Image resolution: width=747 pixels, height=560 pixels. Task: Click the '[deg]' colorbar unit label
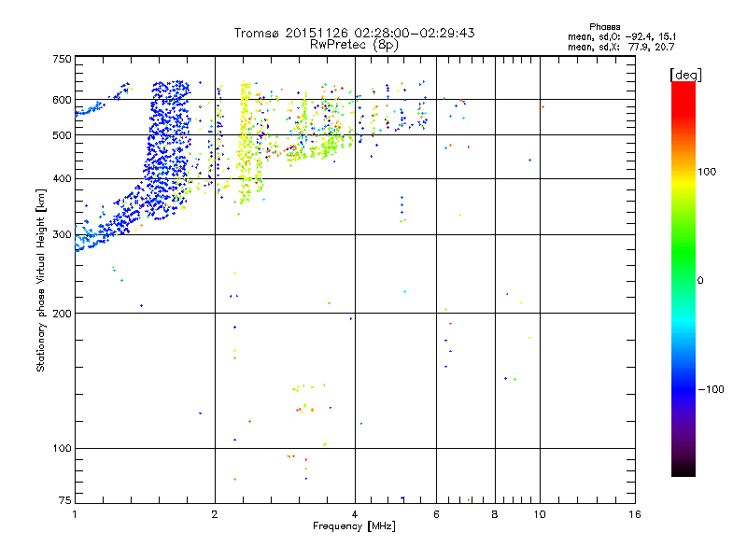pos(685,75)
